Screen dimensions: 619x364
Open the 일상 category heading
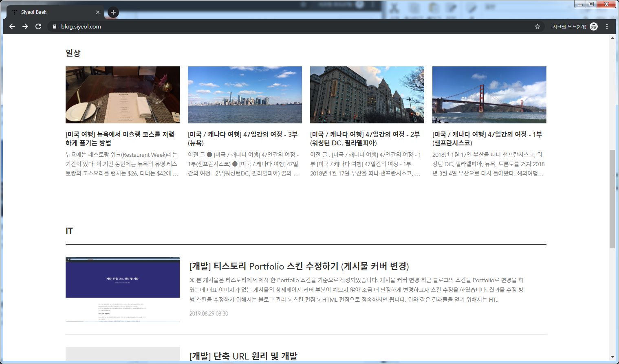pos(73,53)
